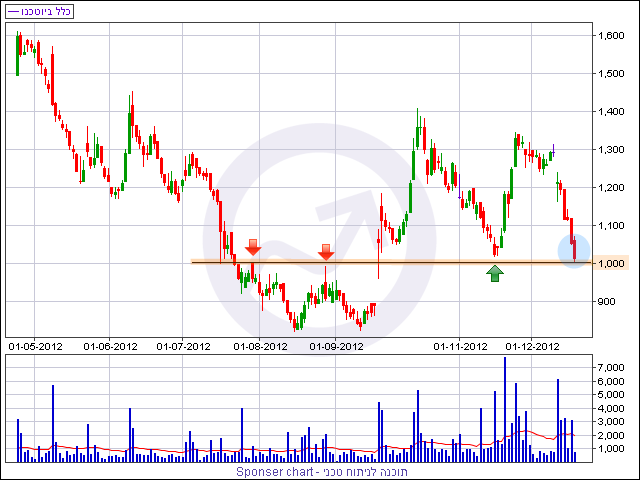Click the tallest blue volume bar
This screenshot has width=640, height=480.
pyautogui.click(x=505, y=409)
